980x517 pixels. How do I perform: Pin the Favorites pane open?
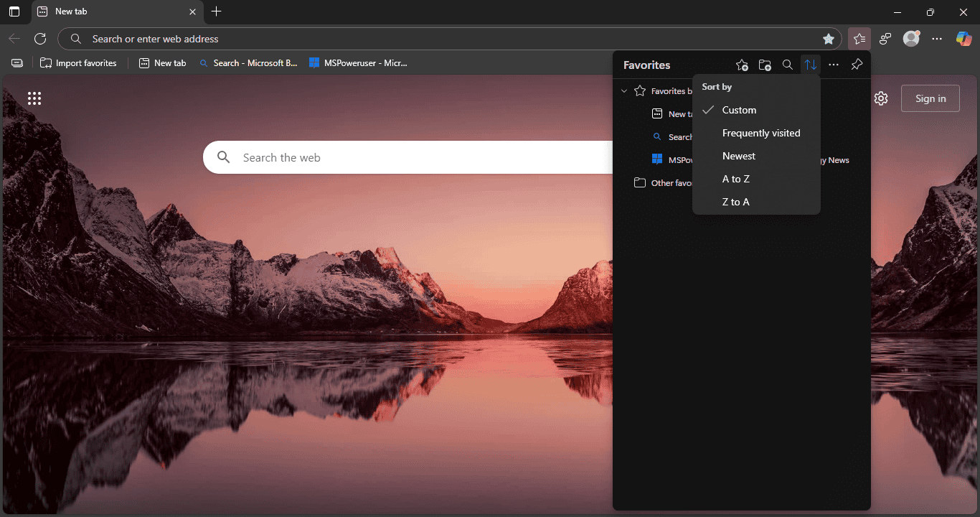857,65
